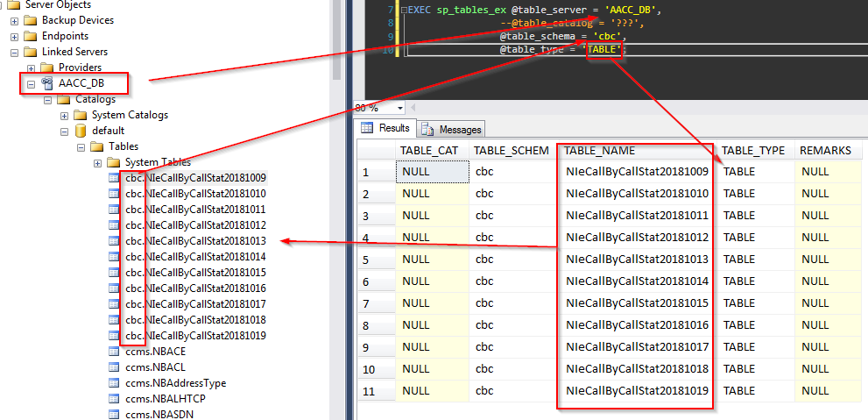Screen dimensions: 868x420
Task: Expand the Providers node
Action: click(31, 68)
